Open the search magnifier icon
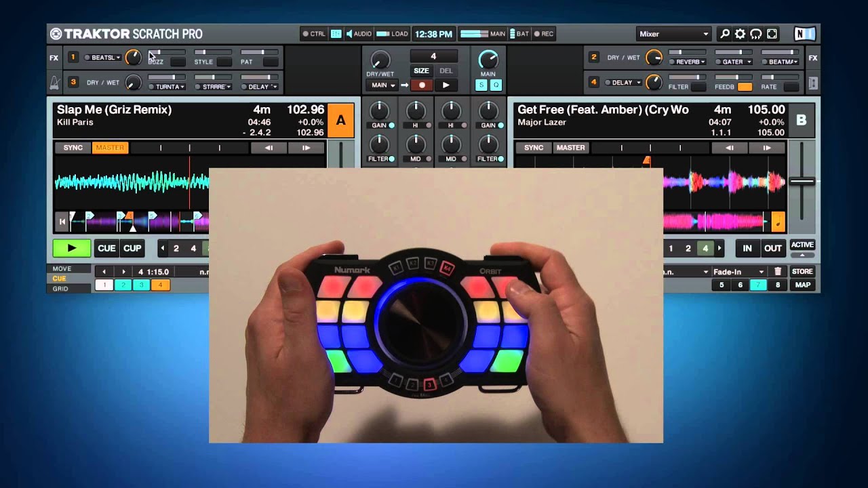Image resolution: width=868 pixels, height=488 pixels. [725, 34]
